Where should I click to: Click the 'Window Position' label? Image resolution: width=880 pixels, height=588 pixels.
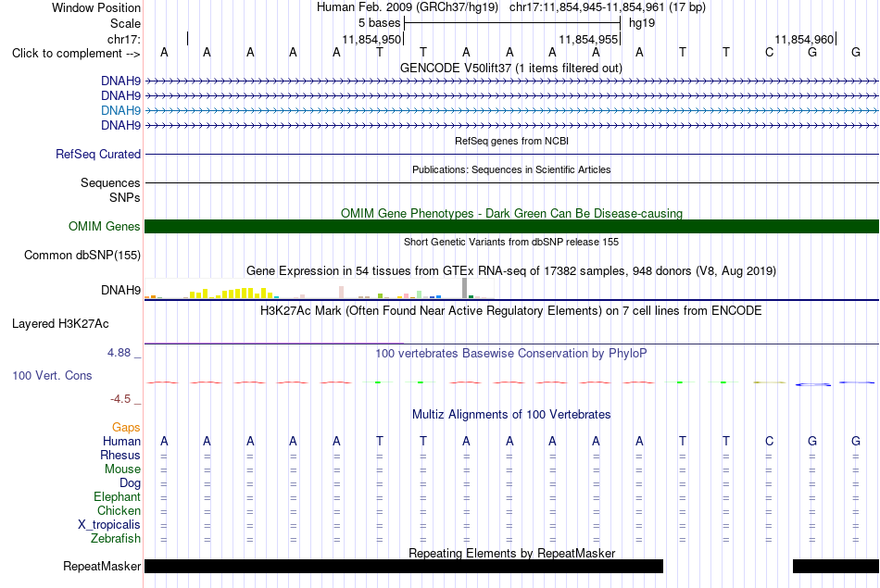coord(96,7)
